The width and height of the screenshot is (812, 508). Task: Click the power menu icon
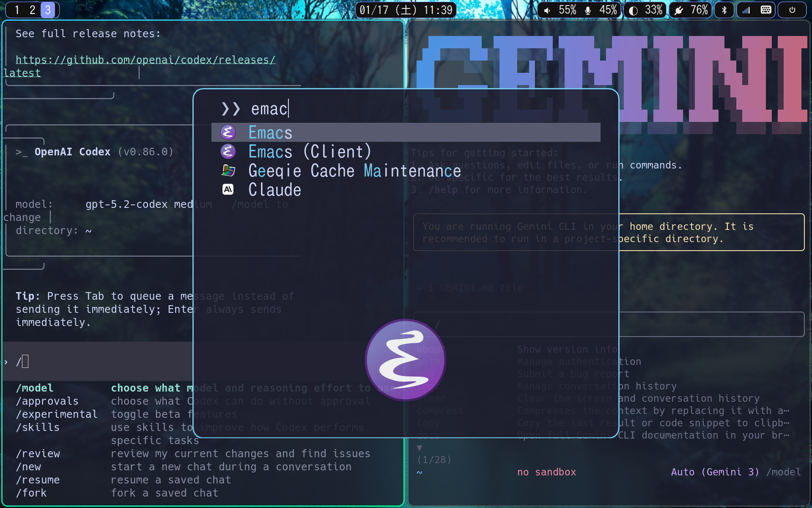point(792,10)
